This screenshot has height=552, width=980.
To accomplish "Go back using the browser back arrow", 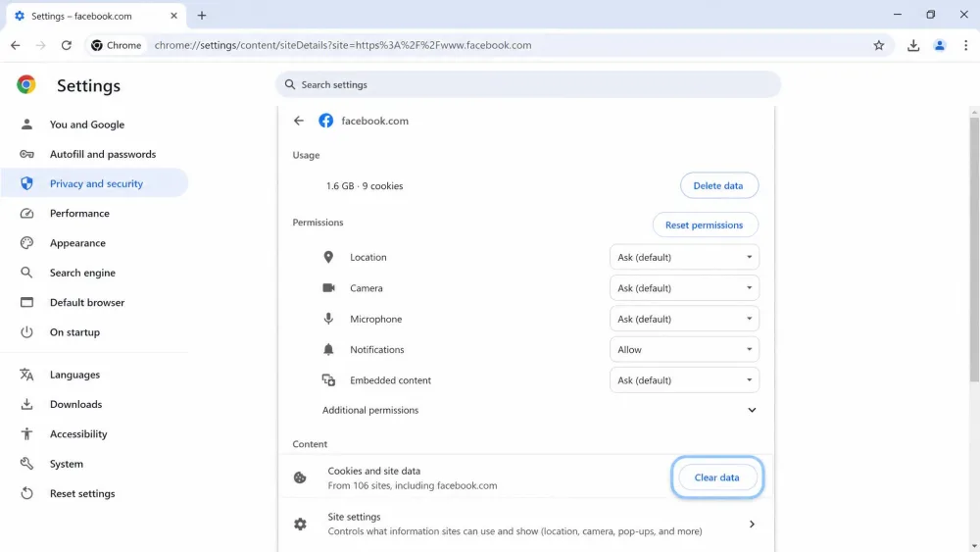I will click(x=16, y=45).
